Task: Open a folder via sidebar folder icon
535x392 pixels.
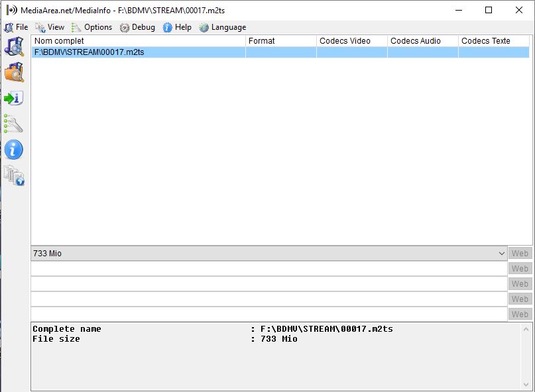Action: pos(14,72)
